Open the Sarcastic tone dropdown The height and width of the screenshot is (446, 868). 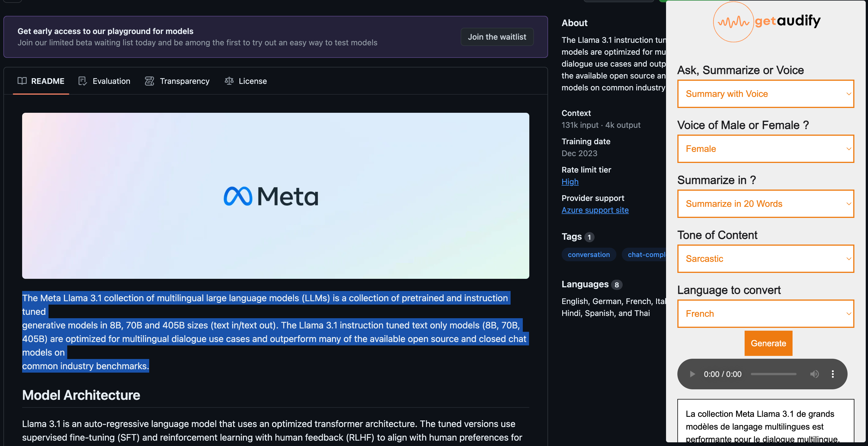point(766,258)
